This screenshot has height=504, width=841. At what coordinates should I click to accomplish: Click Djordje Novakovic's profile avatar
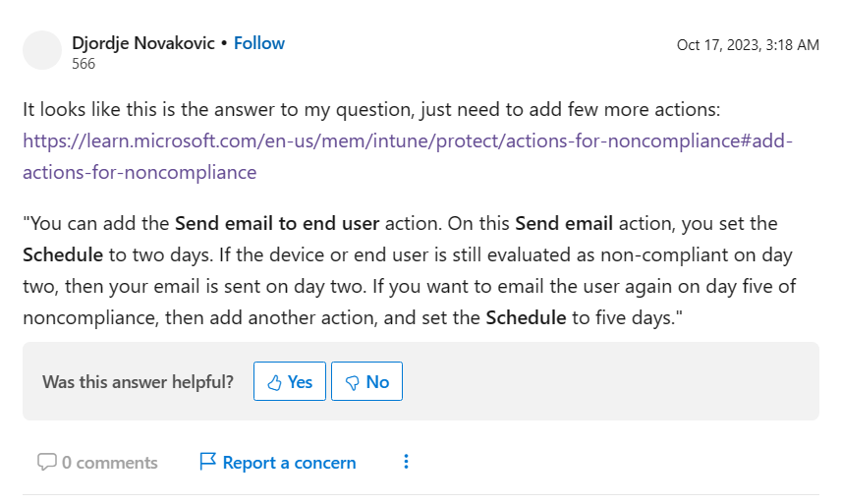[42, 50]
